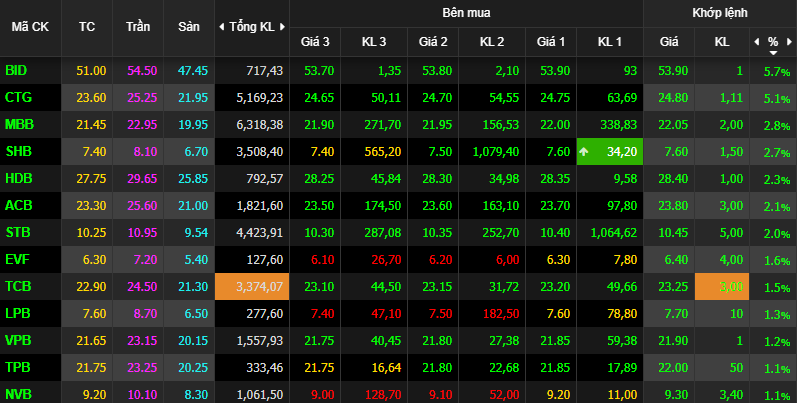The image size is (797, 403).
Task: Click STB KL 1 value 1,064,62
Action: coord(614,233)
